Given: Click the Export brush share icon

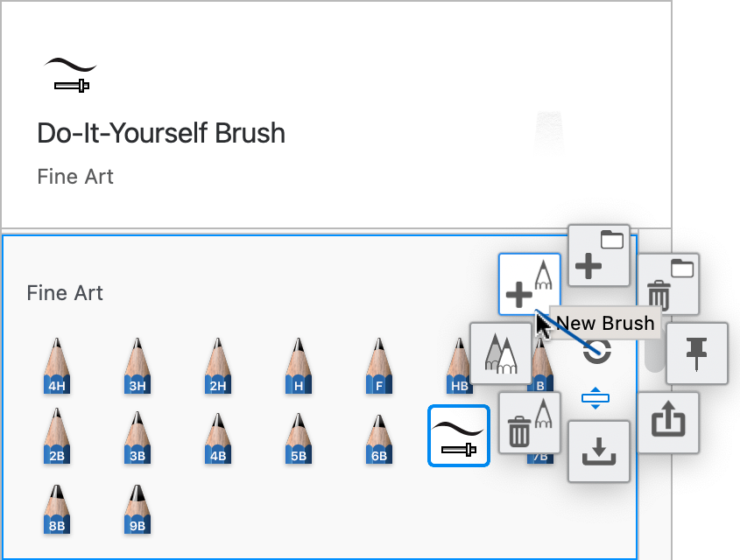Looking at the screenshot, I should click(668, 423).
